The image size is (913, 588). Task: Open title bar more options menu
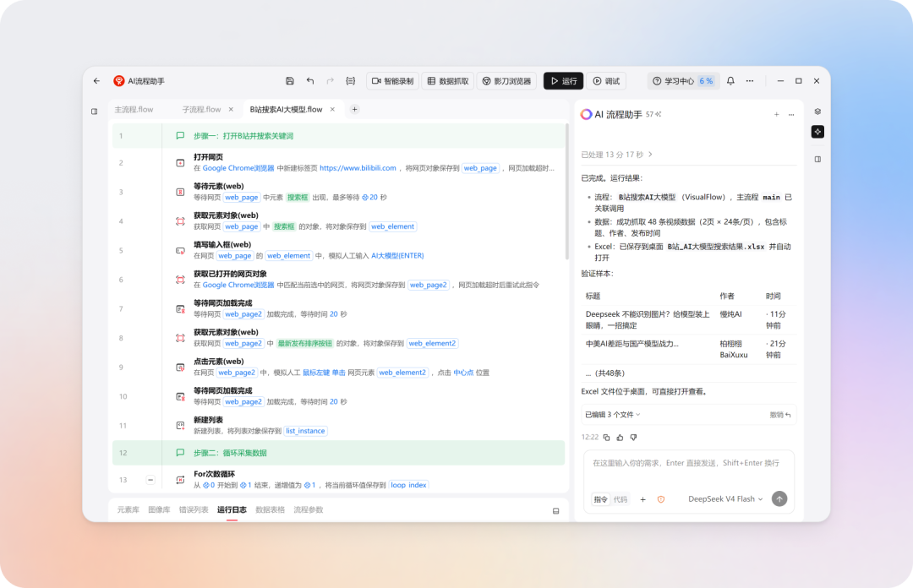pos(749,81)
